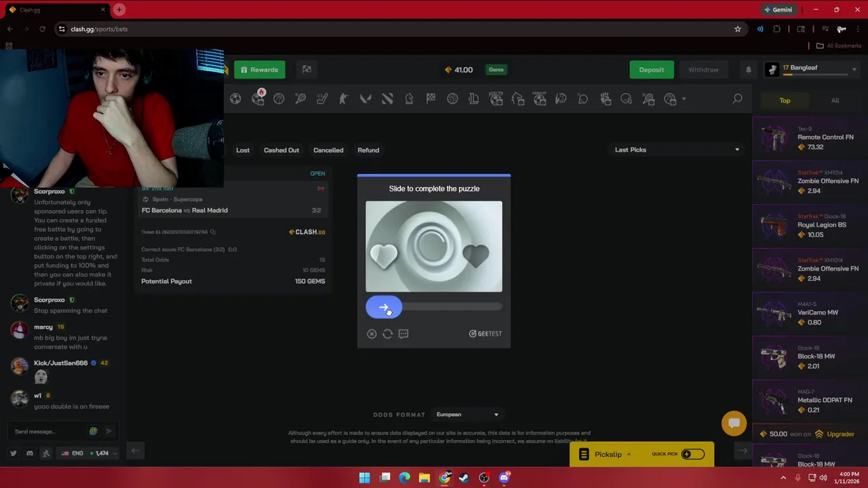This screenshot has height=488, width=868.
Task: Click the VariCamo MW drop
Action: click(810, 312)
